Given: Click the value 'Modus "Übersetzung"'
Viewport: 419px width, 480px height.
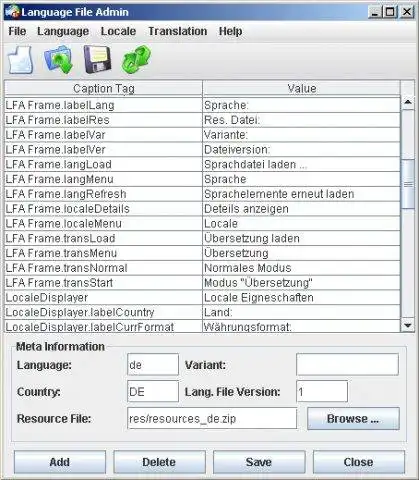Looking at the screenshot, I should point(301,283).
